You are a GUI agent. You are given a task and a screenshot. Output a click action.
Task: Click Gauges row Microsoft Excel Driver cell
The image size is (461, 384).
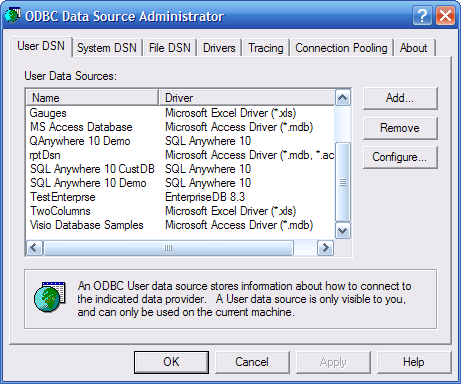point(231,113)
